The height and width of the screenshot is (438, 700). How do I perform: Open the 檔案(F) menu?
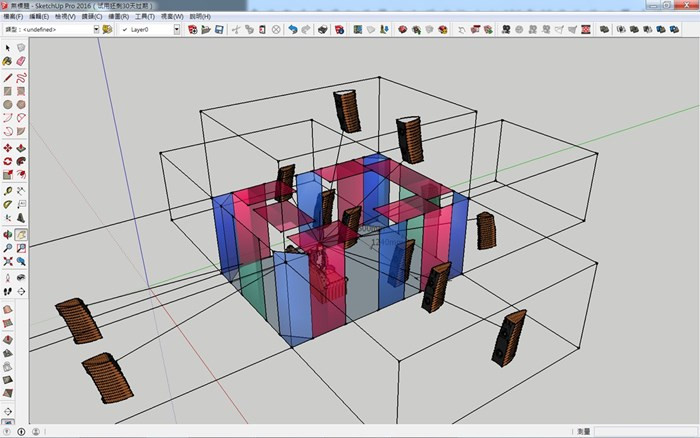[x=13, y=17]
